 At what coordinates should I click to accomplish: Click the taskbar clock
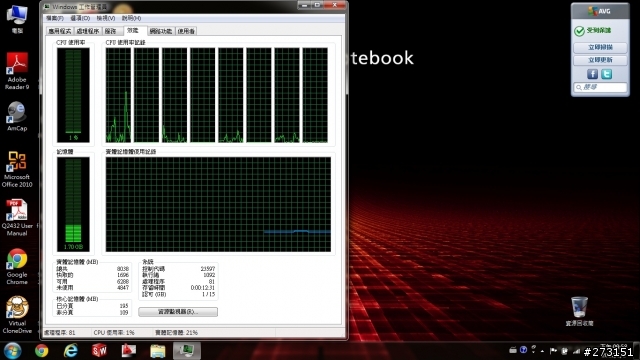[613, 350]
